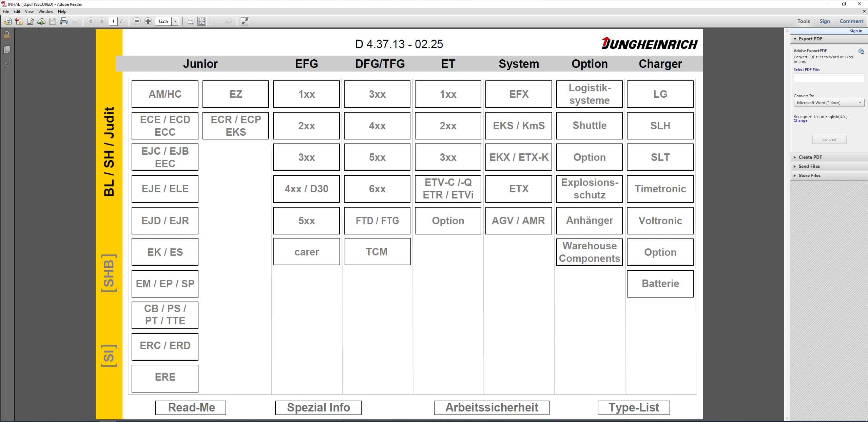
Task: Expand the Create PDF panel
Action: [795, 157]
